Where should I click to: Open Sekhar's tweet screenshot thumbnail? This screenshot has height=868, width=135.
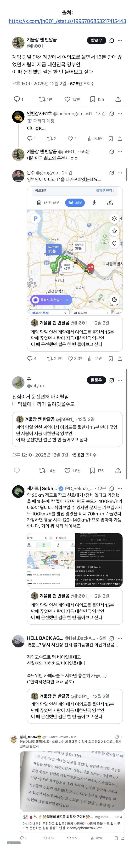[75, 560]
